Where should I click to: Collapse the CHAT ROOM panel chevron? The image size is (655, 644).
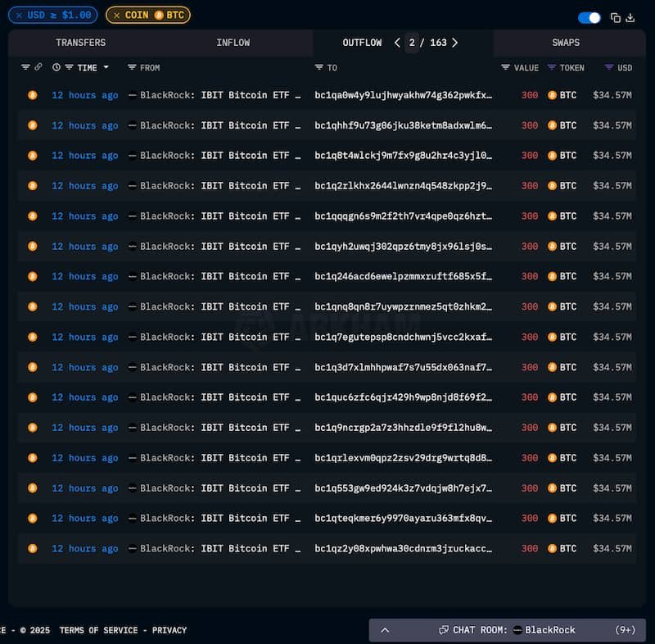pos(385,630)
